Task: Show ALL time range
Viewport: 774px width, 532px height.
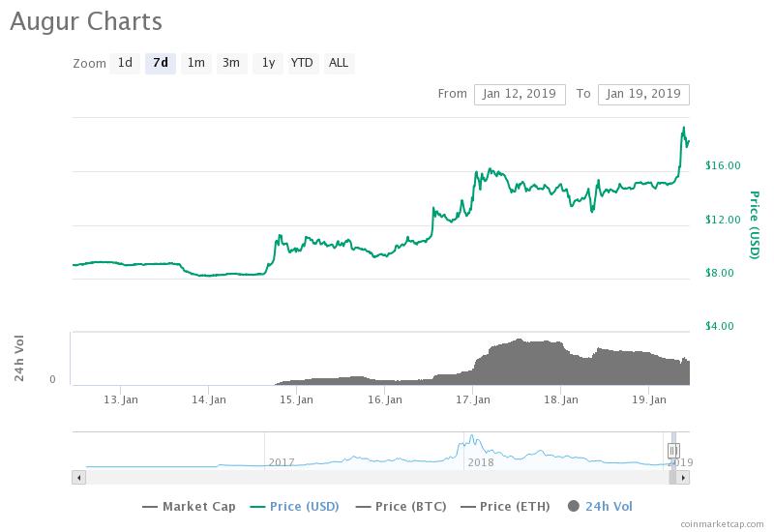Action: coord(339,63)
